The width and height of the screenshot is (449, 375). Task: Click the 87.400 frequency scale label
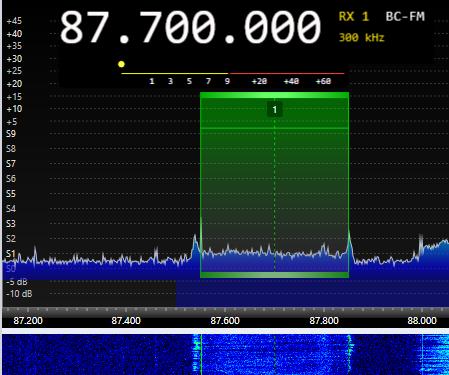click(x=126, y=321)
